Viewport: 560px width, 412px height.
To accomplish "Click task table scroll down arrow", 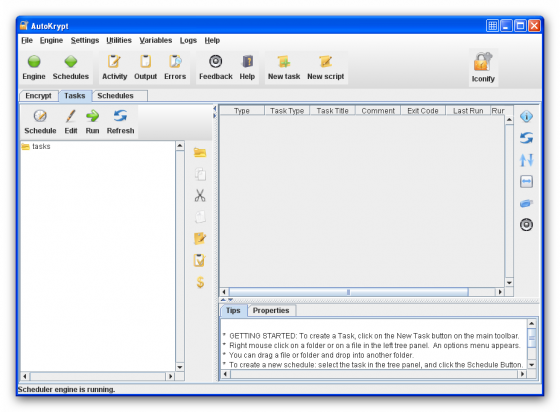I will (509, 282).
